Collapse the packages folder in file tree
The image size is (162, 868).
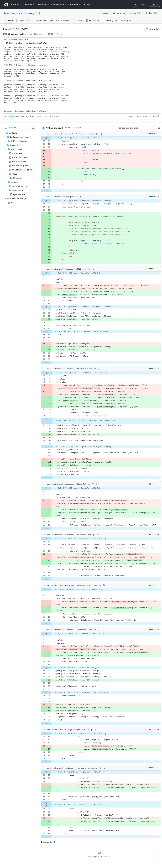(x=4, y=133)
